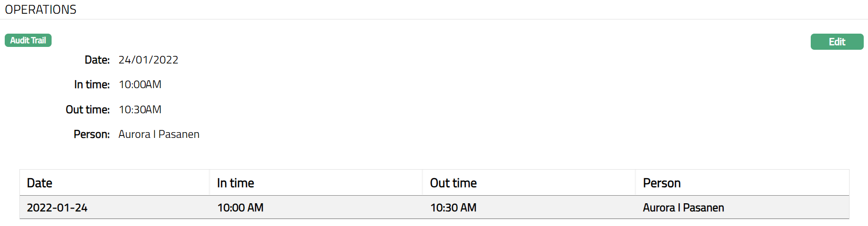This screenshot has width=868, height=226.
Task: Click the 10:00AM in-time detail value
Action: click(140, 84)
